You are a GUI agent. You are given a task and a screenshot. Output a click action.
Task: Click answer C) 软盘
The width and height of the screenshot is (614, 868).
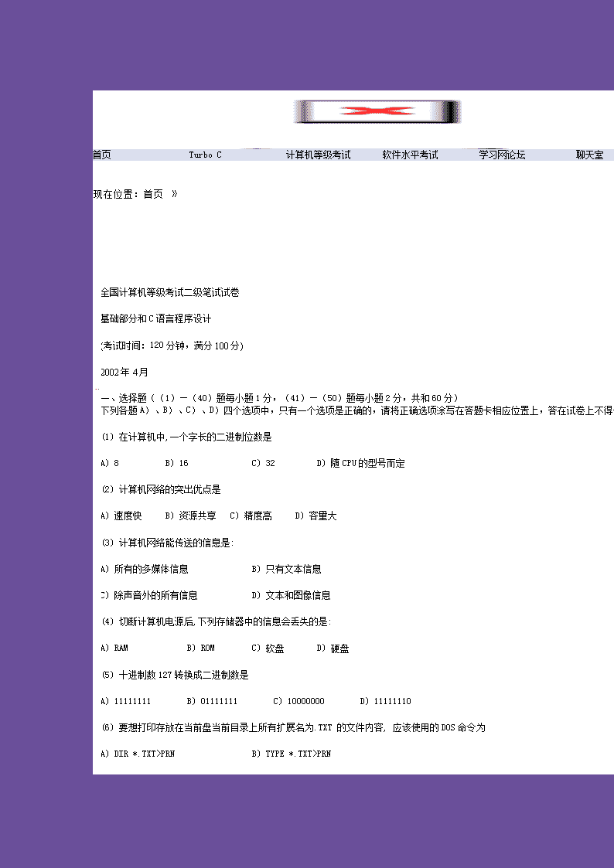coord(268,648)
